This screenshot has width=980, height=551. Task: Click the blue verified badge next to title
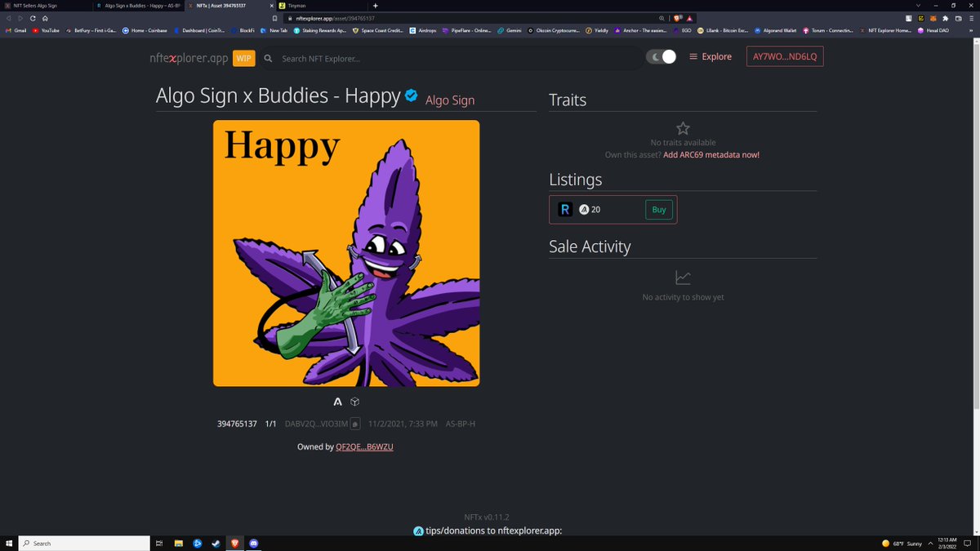(412, 96)
